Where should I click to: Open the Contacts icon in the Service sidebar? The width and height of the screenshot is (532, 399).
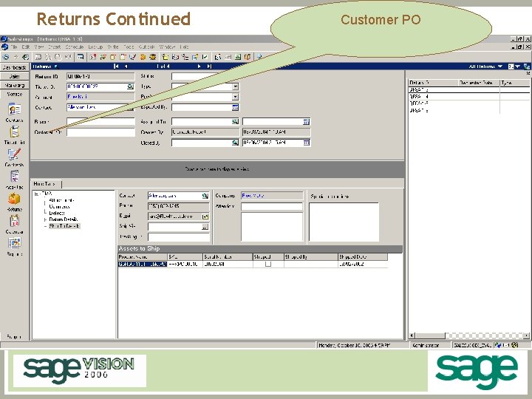click(14, 109)
